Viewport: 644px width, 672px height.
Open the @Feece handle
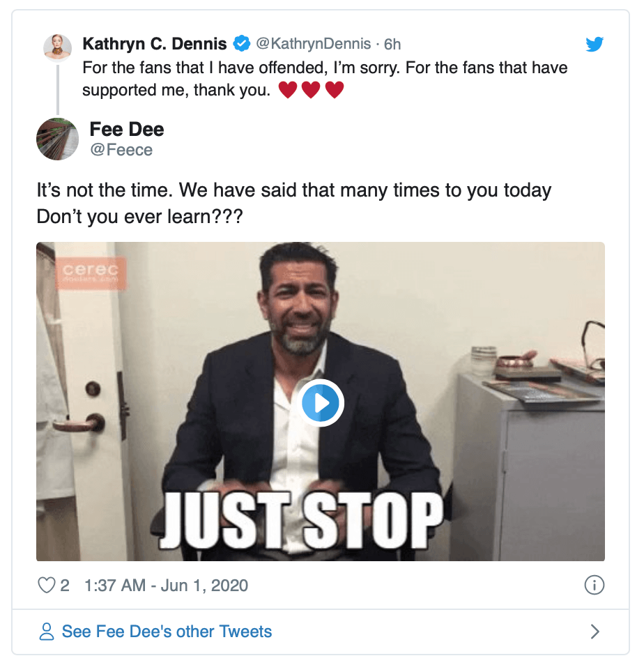coord(121,150)
